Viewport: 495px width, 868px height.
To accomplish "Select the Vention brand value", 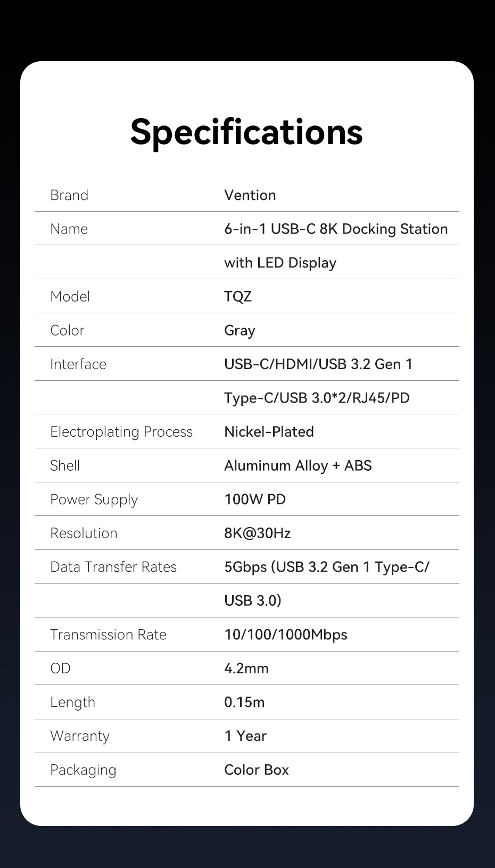I will [x=250, y=195].
